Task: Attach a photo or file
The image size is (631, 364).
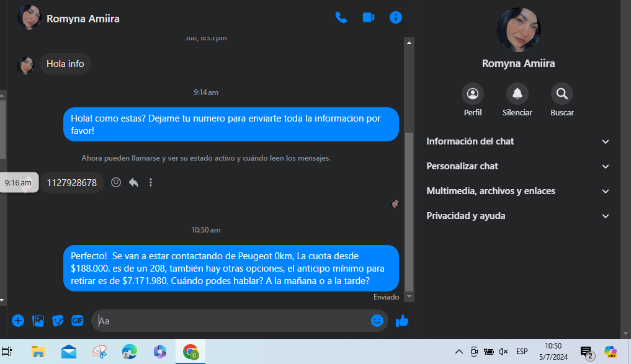Action: pyautogui.click(x=38, y=321)
